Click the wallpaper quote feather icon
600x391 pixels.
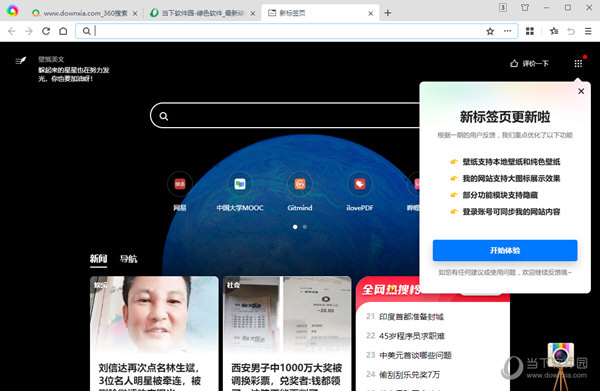coord(21,60)
